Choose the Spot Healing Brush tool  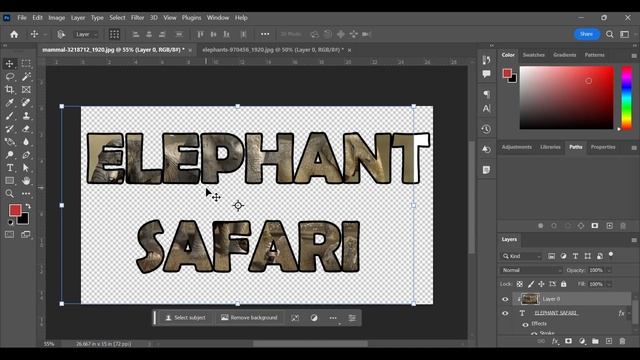pos(26,102)
